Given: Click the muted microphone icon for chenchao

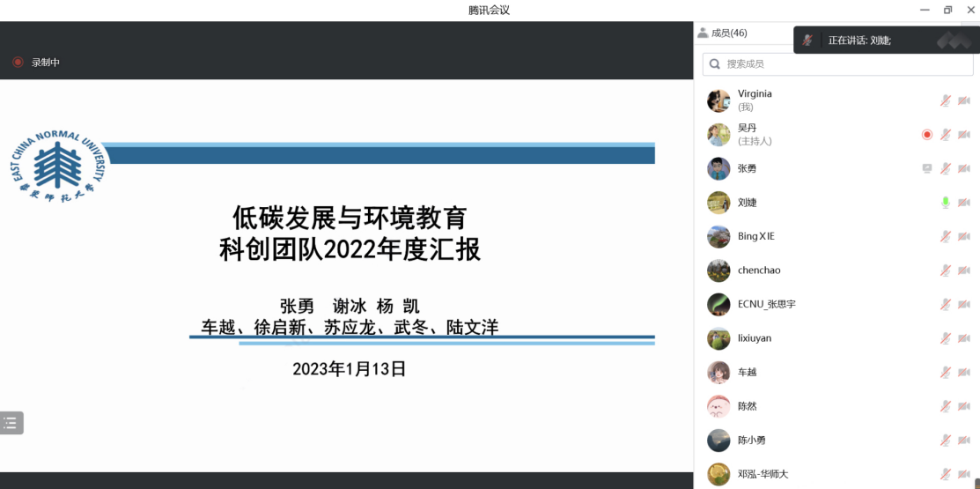Looking at the screenshot, I should point(945,270).
